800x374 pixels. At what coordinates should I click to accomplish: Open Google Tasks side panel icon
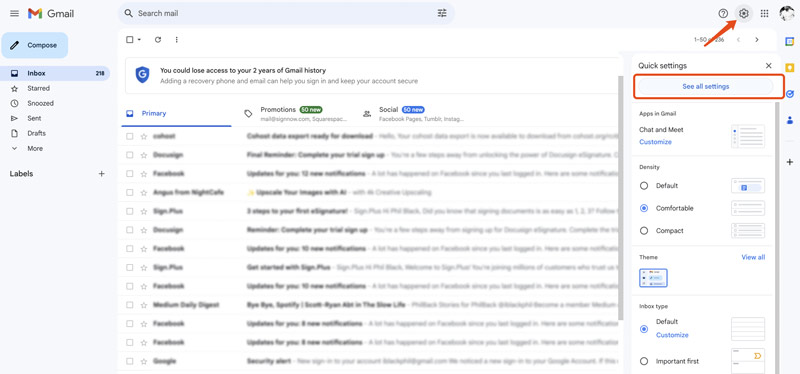[x=790, y=94]
